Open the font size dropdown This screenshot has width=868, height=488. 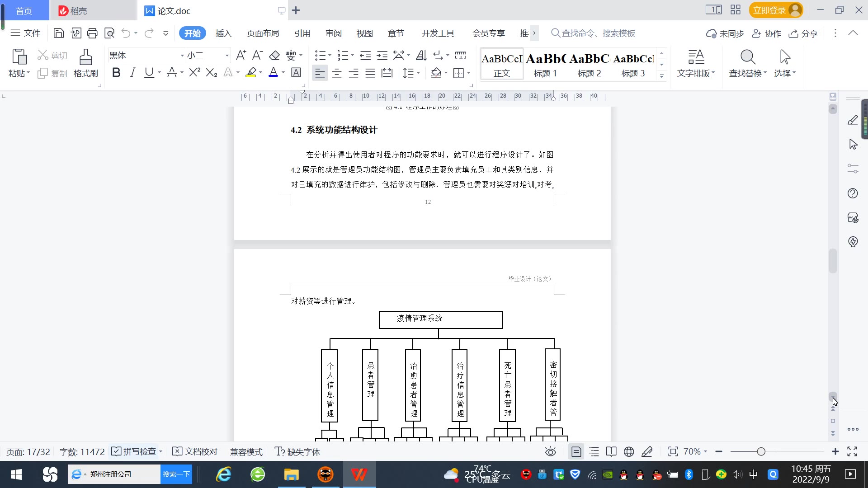(x=227, y=56)
